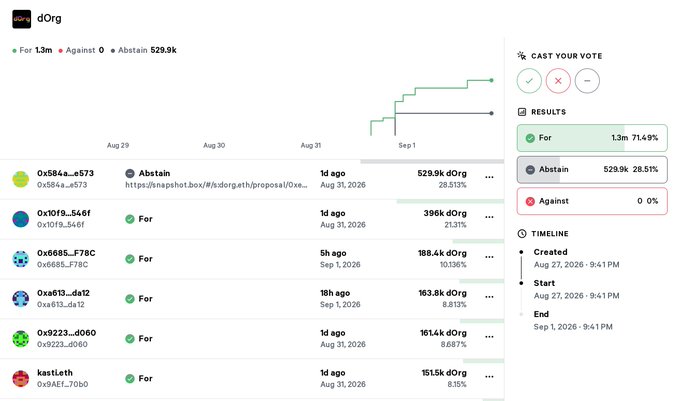Open options menu for voter 0x9223...d060
This screenshot has height=401, width=680.
489,336
